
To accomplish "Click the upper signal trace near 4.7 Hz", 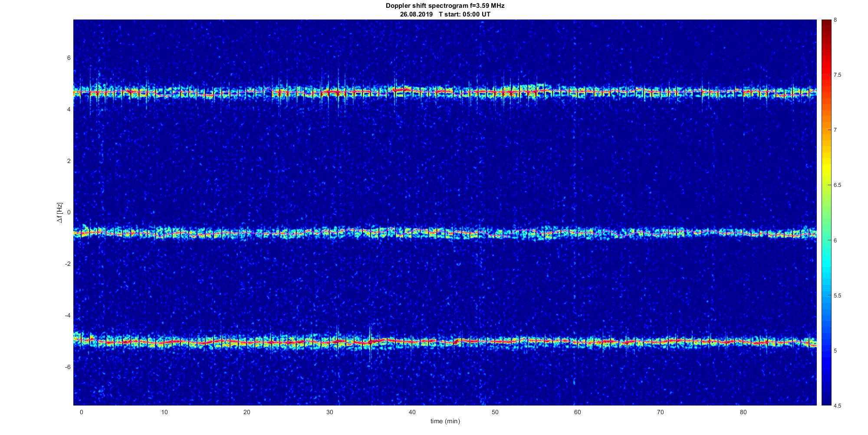I will point(445,92).
